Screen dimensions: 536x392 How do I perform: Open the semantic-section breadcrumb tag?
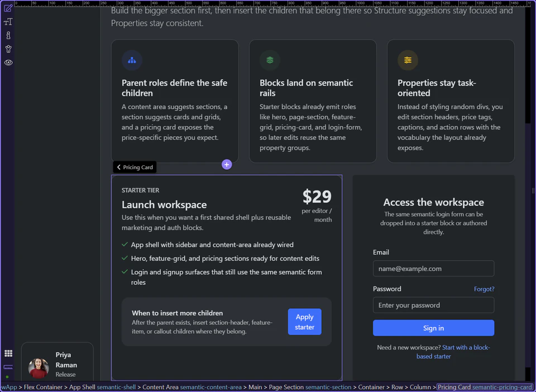pos(328,387)
